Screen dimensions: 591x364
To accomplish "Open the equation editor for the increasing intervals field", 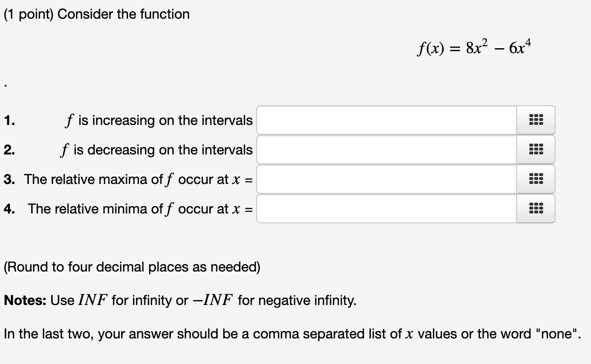I will (535, 120).
